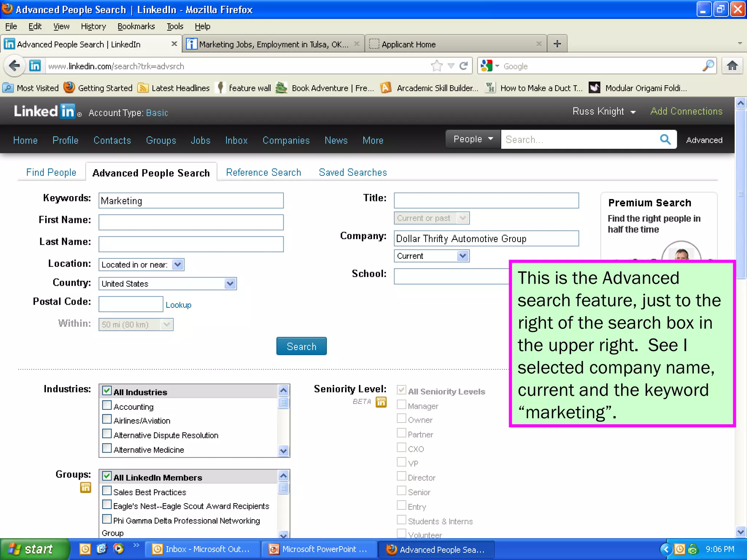Click the Internet Explorer quick launch icon
The height and width of the screenshot is (560, 747).
(x=102, y=549)
